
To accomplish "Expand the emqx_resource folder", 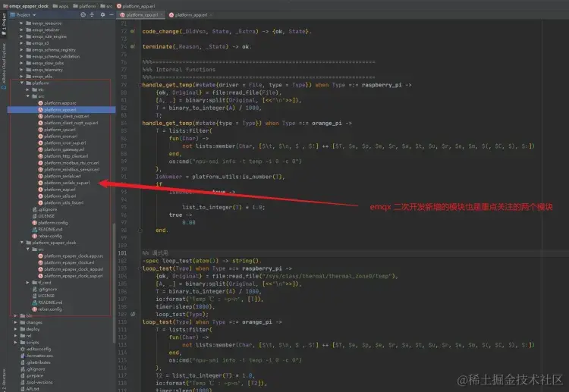I will [x=21, y=24].
